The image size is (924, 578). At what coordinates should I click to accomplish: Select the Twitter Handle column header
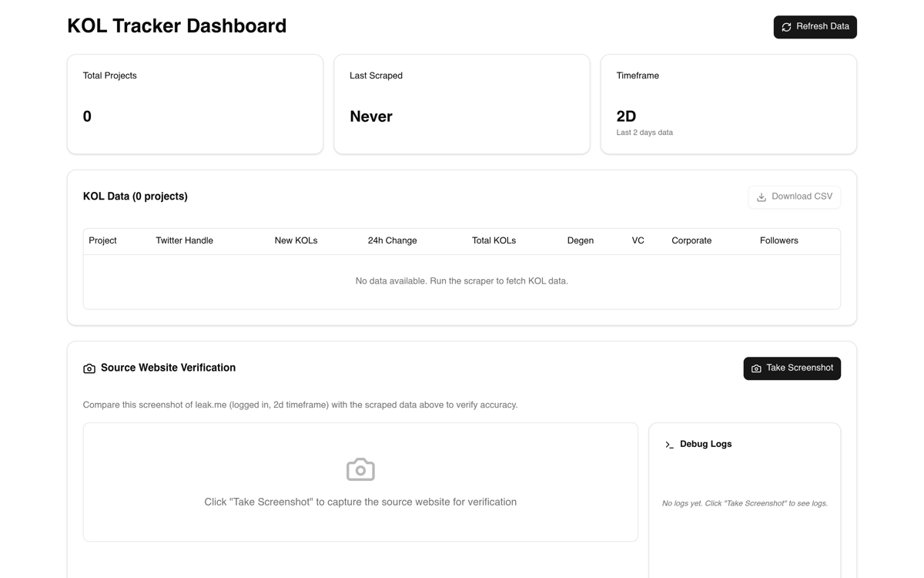(184, 241)
